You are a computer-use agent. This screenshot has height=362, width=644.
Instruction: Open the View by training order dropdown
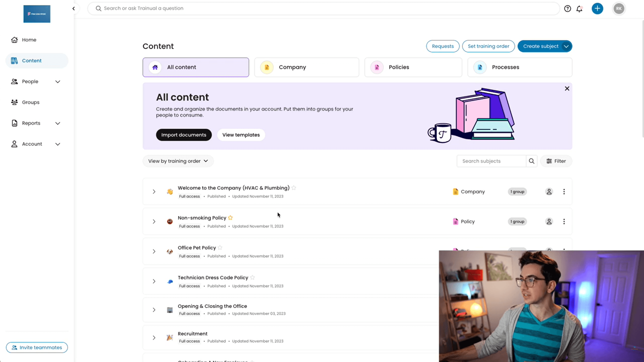(x=178, y=161)
